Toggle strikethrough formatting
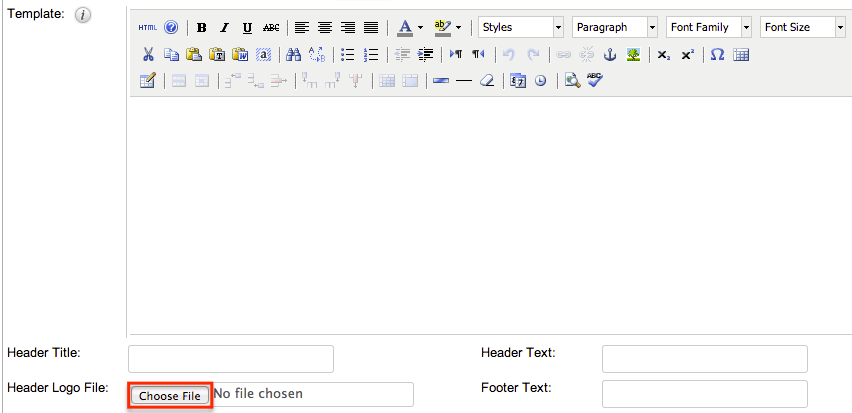852x413 pixels. click(x=271, y=27)
